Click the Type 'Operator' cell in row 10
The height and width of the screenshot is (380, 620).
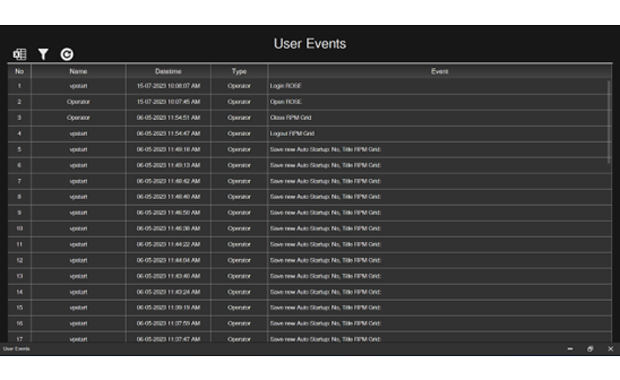point(239,228)
